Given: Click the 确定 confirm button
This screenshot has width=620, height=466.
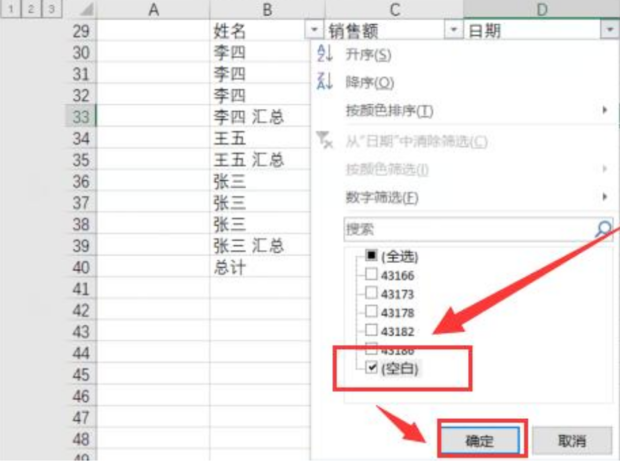Looking at the screenshot, I should click(x=480, y=440).
